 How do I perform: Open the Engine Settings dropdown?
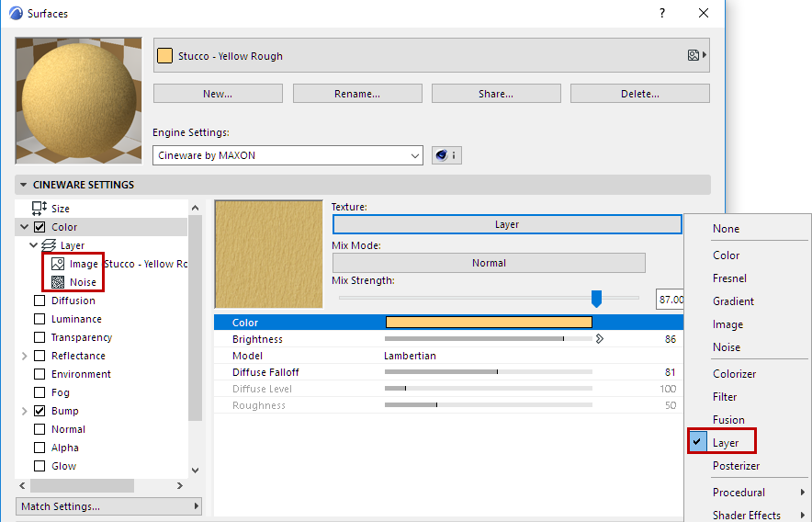tap(288, 155)
